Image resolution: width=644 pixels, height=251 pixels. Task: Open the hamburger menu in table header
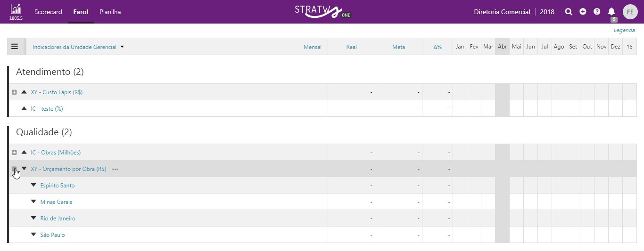[15, 47]
